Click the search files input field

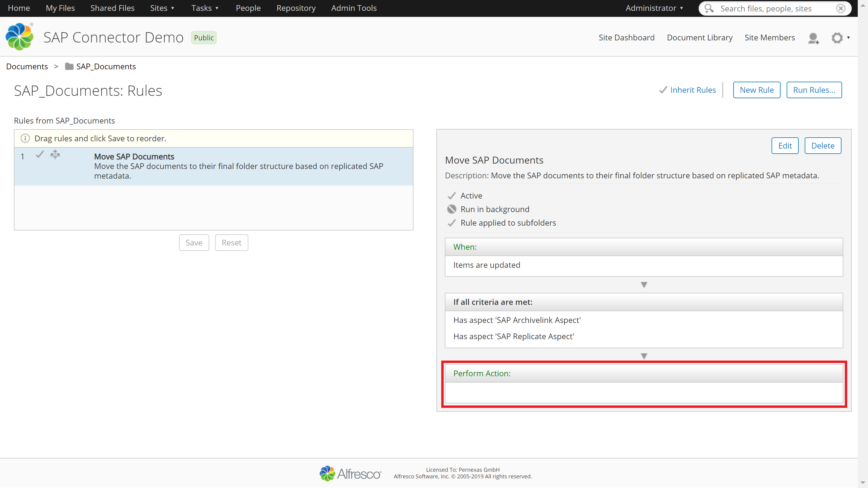775,8
